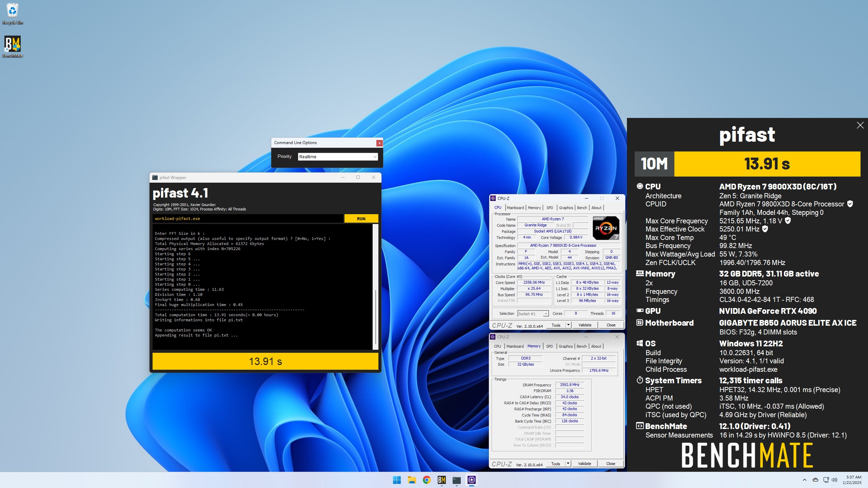
Task: Maximize the pifast Wrapper window
Action: click(x=358, y=178)
